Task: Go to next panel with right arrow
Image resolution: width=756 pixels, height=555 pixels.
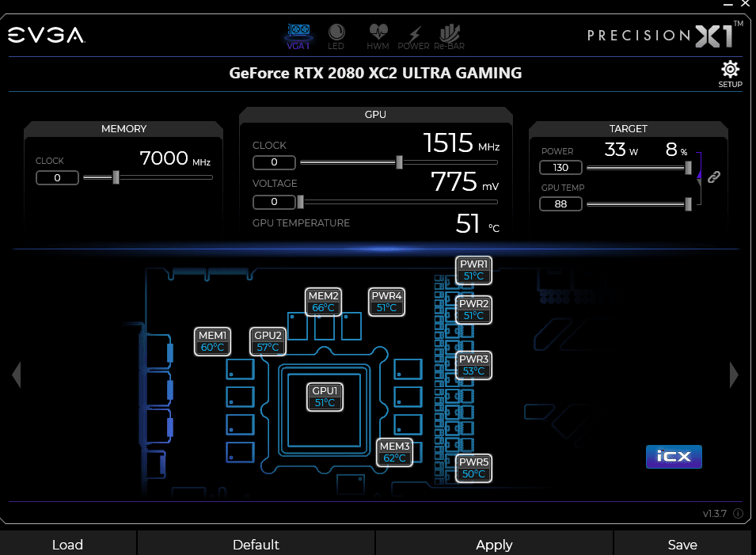Action: (x=734, y=374)
